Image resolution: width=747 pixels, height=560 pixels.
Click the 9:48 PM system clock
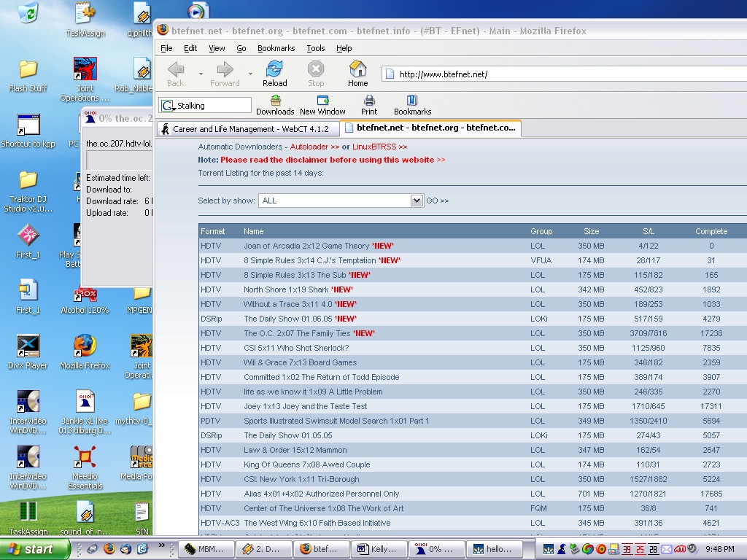pyautogui.click(x=720, y=549)
